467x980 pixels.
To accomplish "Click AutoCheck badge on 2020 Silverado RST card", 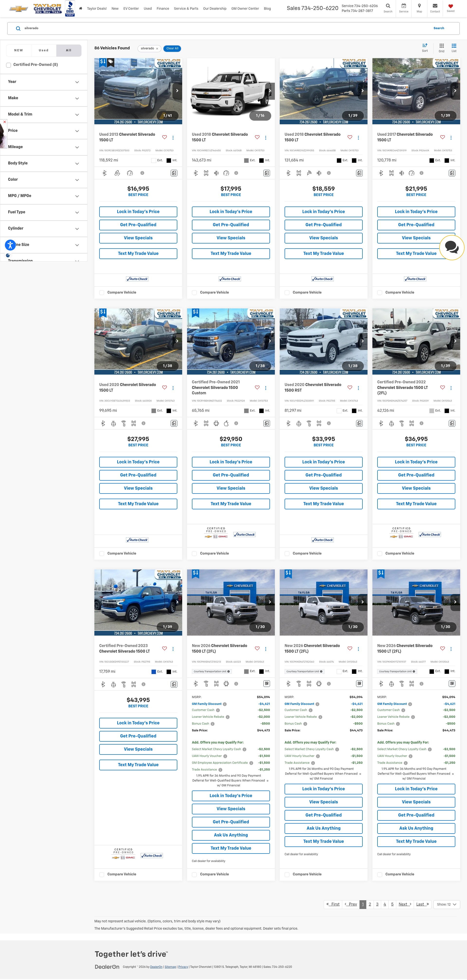I will coord(323,540).
